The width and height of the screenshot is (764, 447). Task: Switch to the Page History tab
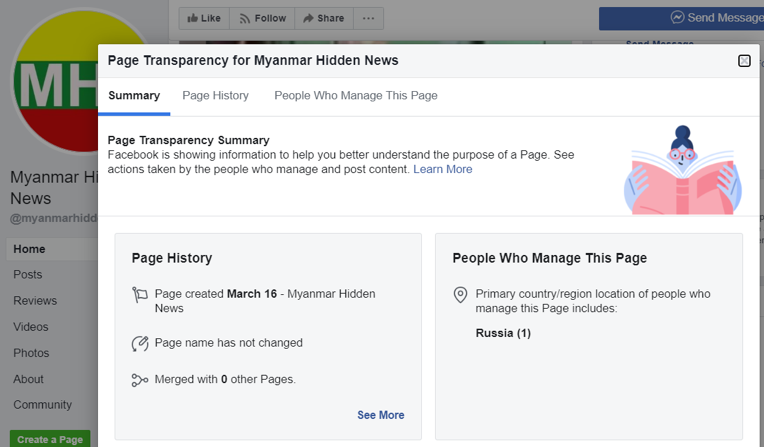pyautogui.click(x=215, y=96)
